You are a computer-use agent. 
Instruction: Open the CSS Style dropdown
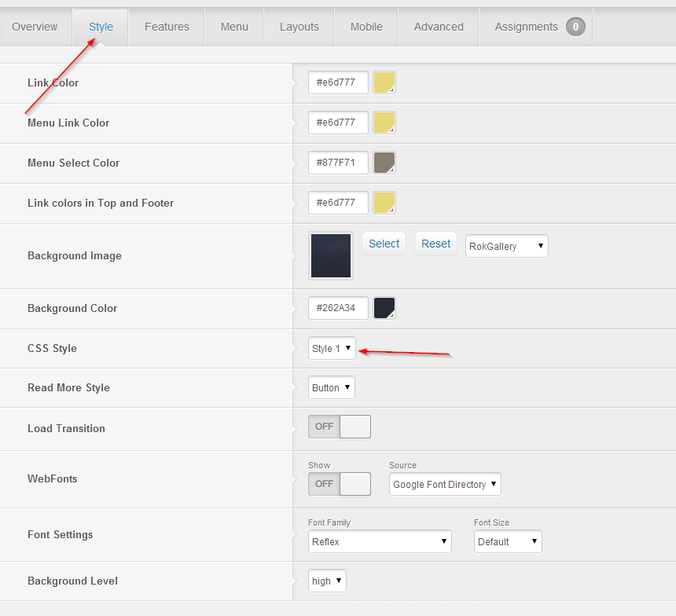(x=331, y=348)
